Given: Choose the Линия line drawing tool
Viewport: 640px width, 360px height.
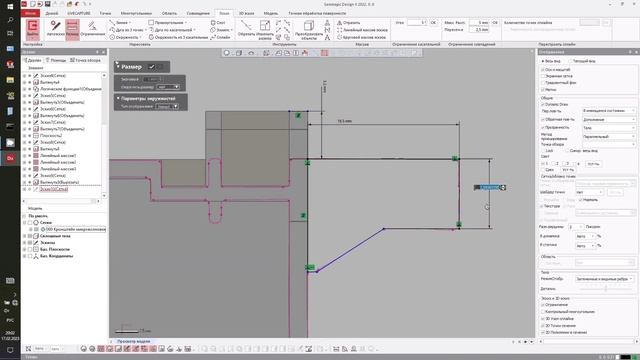Looking at the screenshot, I should (x=120, y=23).
